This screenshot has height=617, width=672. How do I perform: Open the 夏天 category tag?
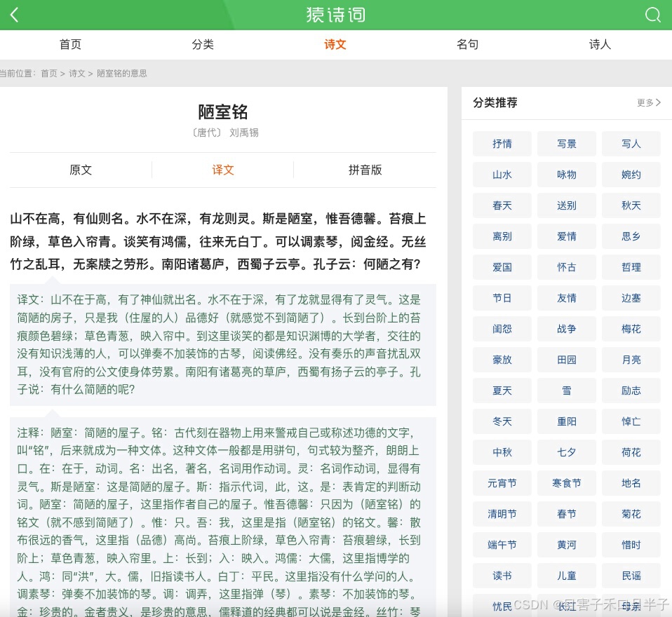(x=502, y=391)
